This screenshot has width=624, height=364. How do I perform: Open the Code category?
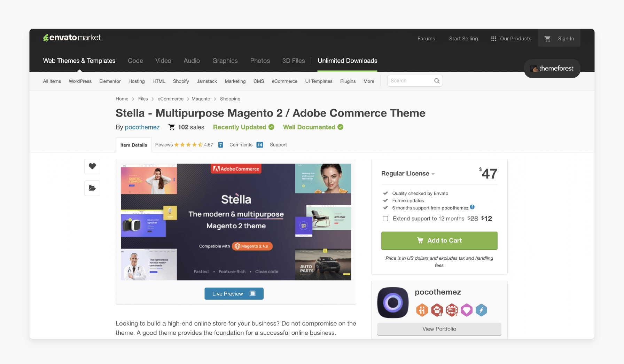click(x=135, y=61)
